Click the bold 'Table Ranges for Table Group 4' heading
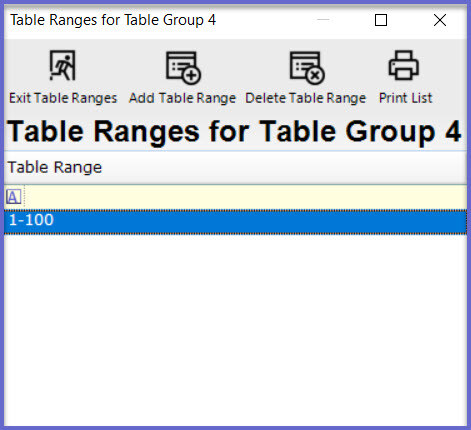471x430 pixels. click(234, 132)
